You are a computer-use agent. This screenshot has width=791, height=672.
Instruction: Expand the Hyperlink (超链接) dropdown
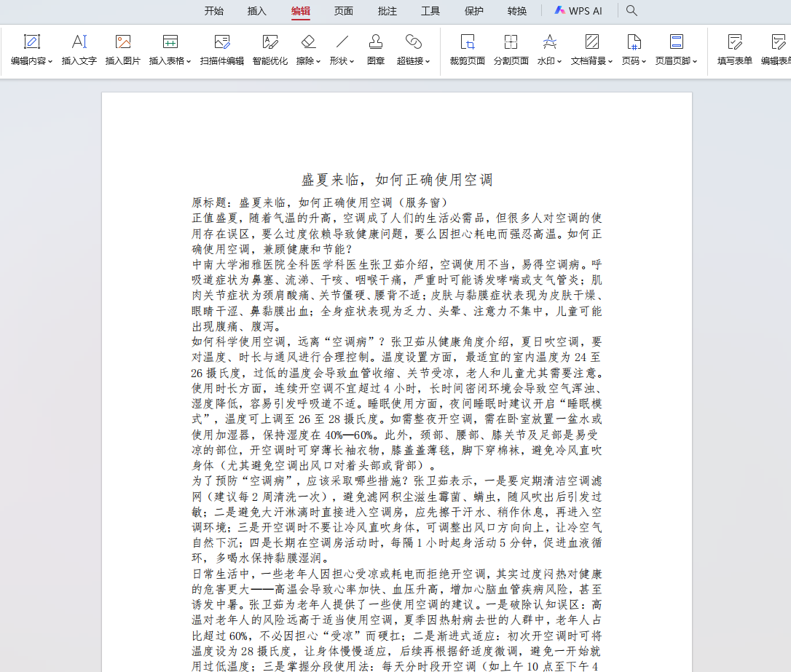click(x=414, y=61)
